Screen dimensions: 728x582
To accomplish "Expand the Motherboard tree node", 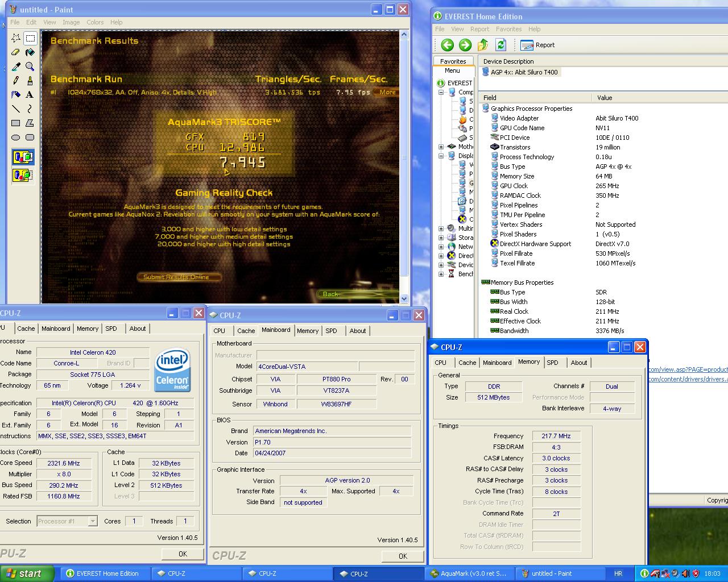I will point(441,147).
